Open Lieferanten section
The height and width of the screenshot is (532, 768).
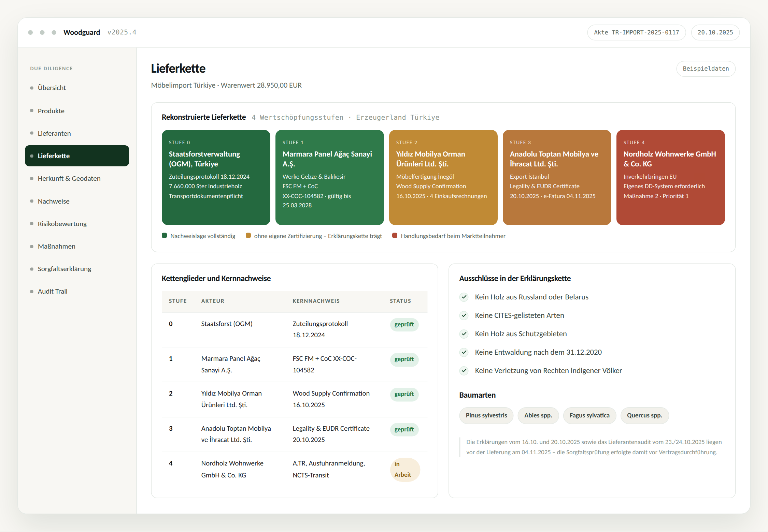pos(77,133)
